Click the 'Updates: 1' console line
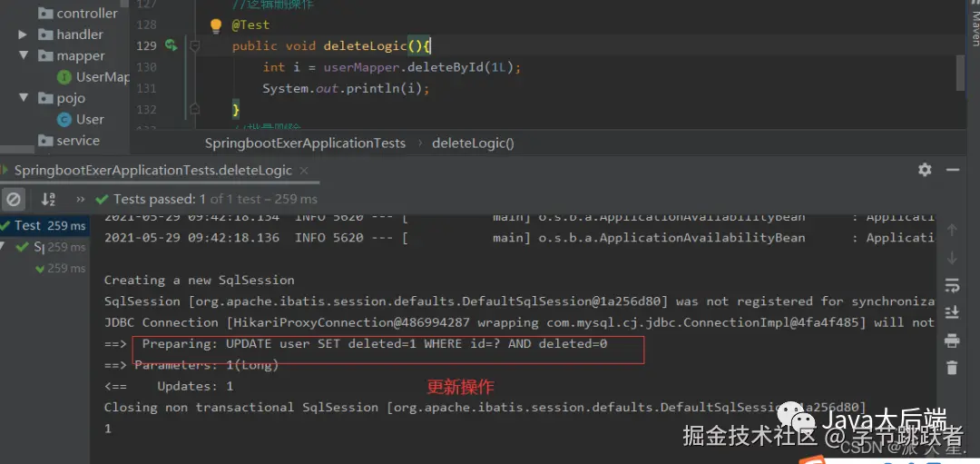Viewport: 980px width, 464px height. [x=169, y=387]
